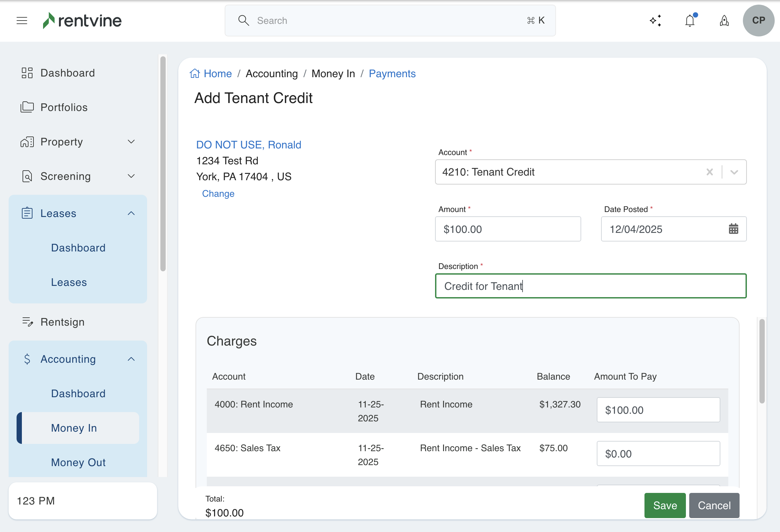Image resolution: width=780 pixels, height=532 pixels.
Task: Click the sidebar vertical scrollbar
Action: point(163,164)
